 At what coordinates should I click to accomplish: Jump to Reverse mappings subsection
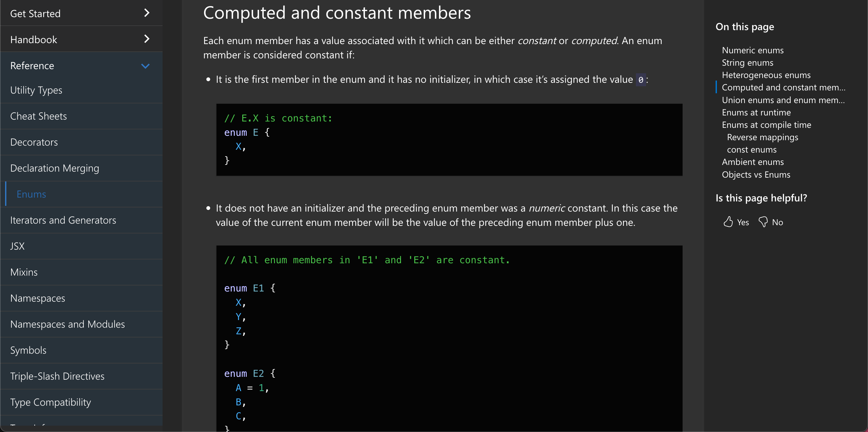[762, 137]
